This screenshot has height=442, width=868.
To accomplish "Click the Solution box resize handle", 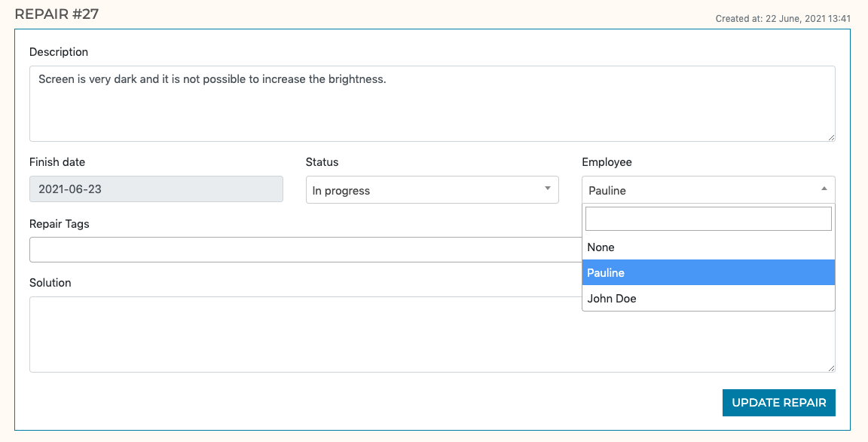I will coord(831,368).
